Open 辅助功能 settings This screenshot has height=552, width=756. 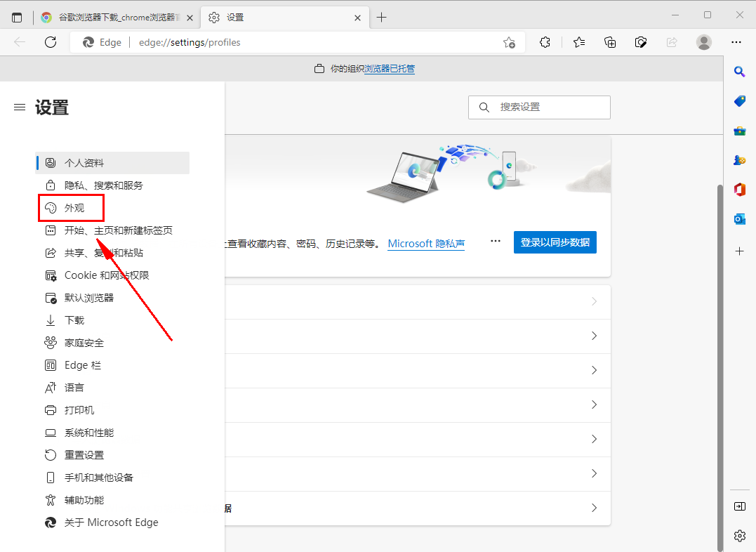point(113,500)
